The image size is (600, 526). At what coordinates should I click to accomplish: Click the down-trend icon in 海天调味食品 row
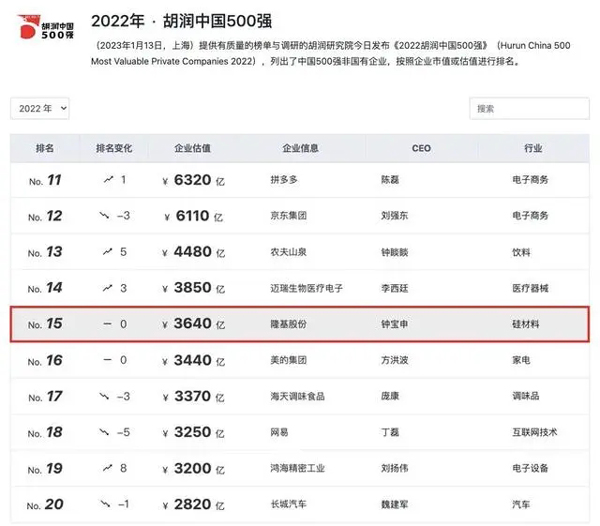click(x=104, y=396)
